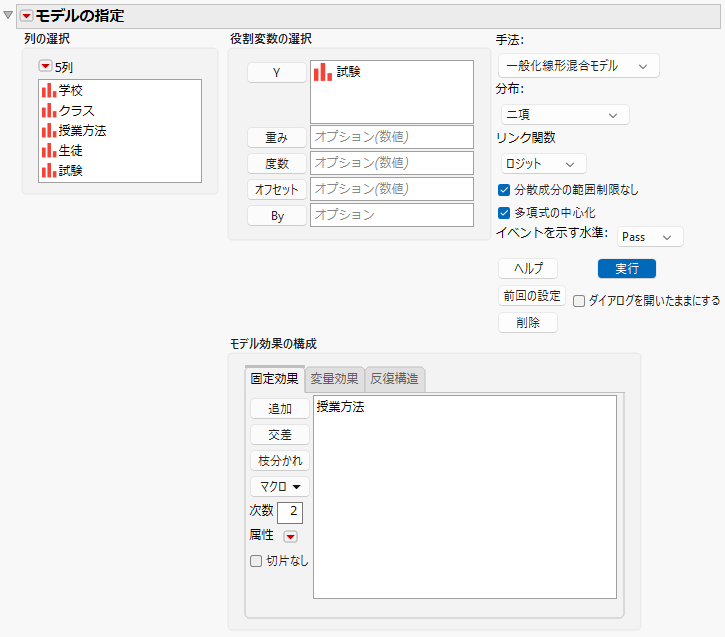The height and width of the screenshot is (637, 725).
Task: Select 試験 inside the Y role box
Action: [x=349, y=72]
